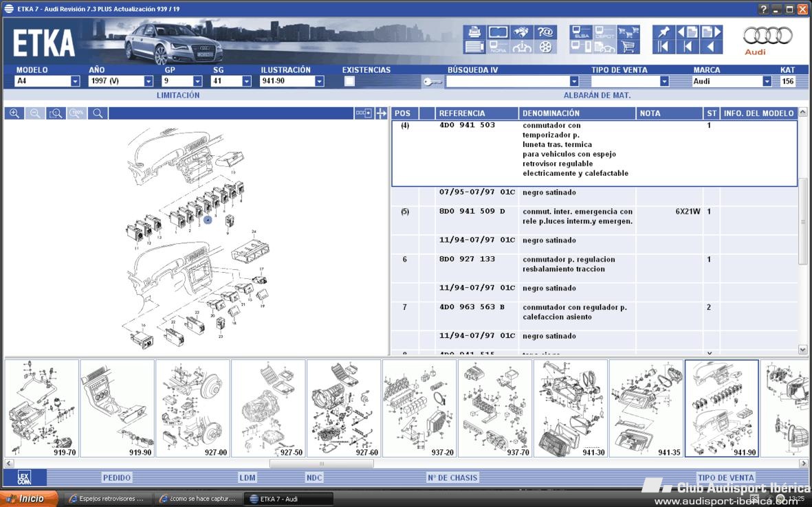The image size is (812, 507).
Task: Click the Info. del modelo column header
Action: 758,113
